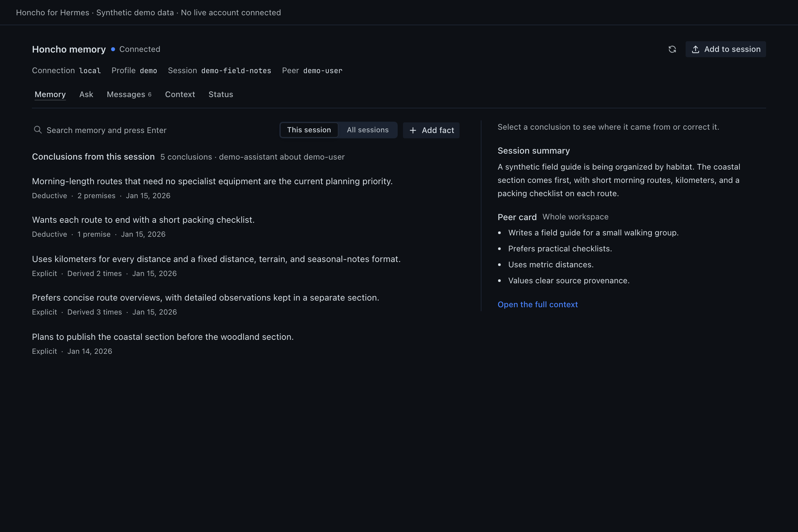Click the profile value demo
Image resolution: width=798 pixels, height=532 pixels.
[x=148, y=70]
